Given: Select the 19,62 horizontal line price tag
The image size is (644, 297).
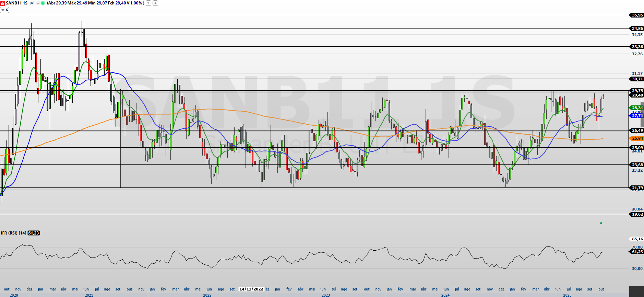Looking at the screenshot, I should [x=637, y=214].
